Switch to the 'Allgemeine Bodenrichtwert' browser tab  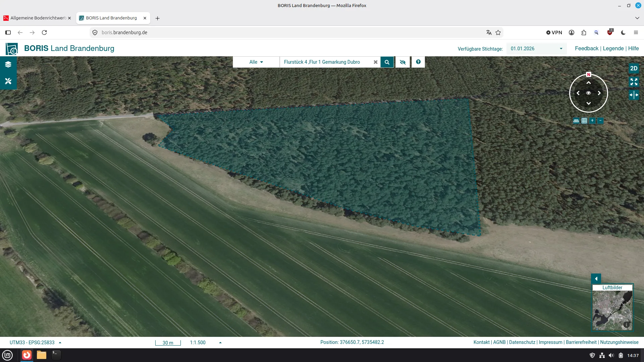pyautogui.click(x=37, y=18)
